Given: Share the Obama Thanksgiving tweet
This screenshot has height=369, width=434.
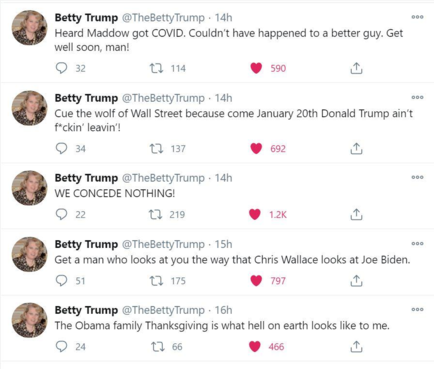Looking at the screenshot, I should pos(356,347).
